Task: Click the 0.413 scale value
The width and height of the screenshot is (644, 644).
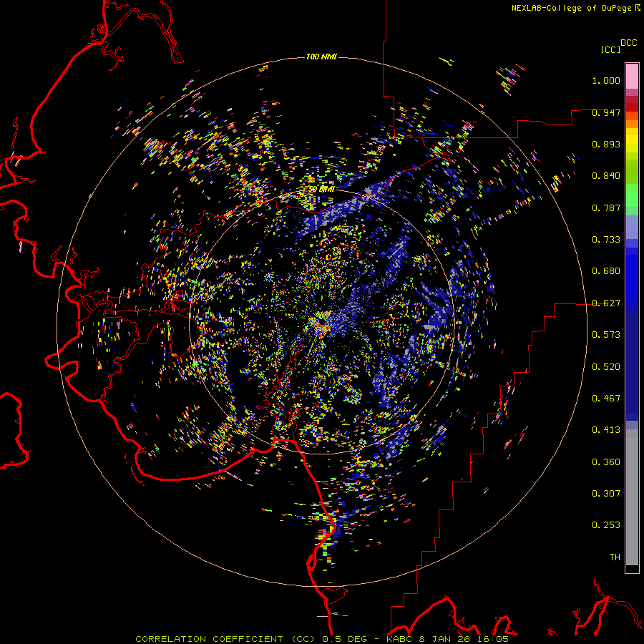Action: 606,430
